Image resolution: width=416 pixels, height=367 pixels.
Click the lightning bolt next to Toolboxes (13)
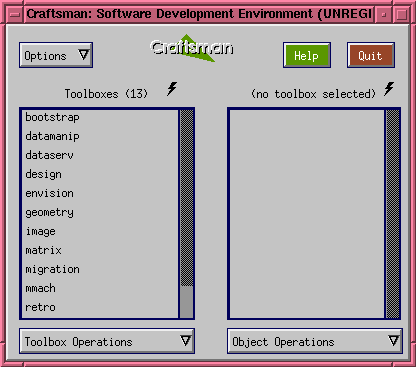tap(172, 89)
